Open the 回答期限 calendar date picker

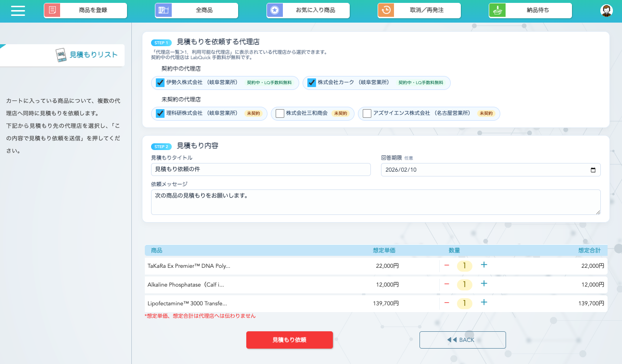(593, 170)
